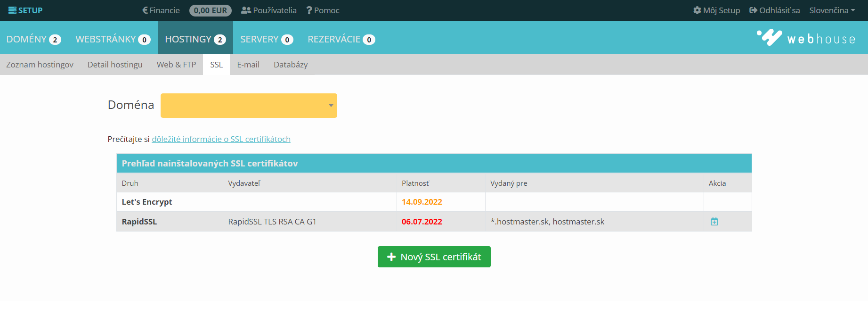868x315 pixels.
Task: Click the RapidSSL row label
Action: [x=139, y=222]
